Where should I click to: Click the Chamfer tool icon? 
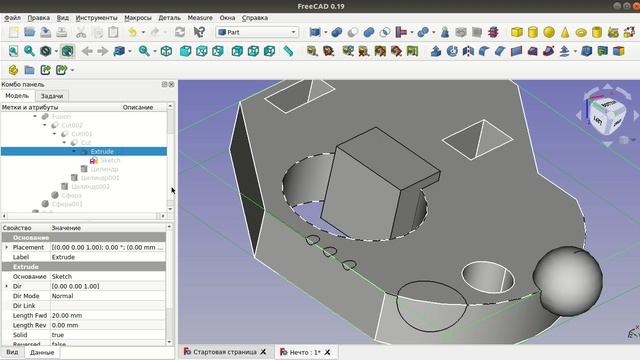pos(500,51)
